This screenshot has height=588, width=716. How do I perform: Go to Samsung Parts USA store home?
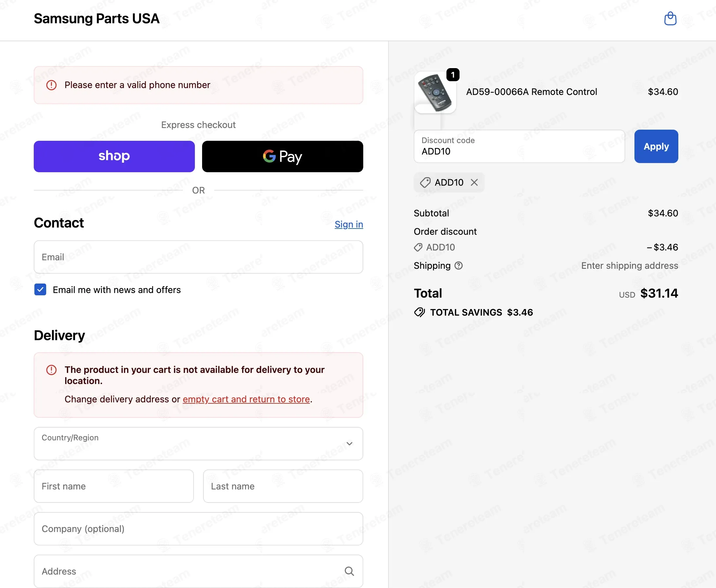(97, 19)
